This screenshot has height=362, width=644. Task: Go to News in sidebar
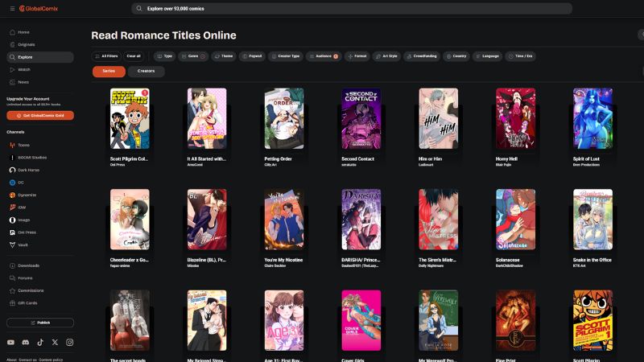tap(40, 82)
